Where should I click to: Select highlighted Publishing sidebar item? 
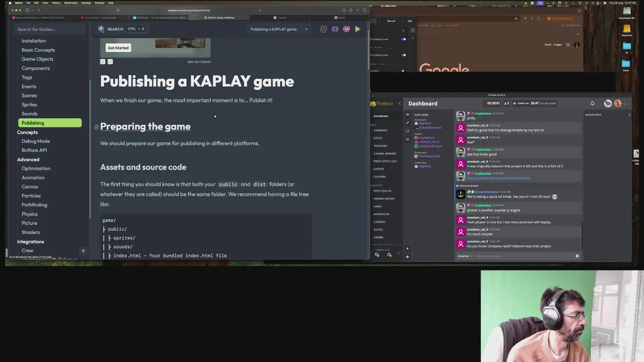point(50,123)
